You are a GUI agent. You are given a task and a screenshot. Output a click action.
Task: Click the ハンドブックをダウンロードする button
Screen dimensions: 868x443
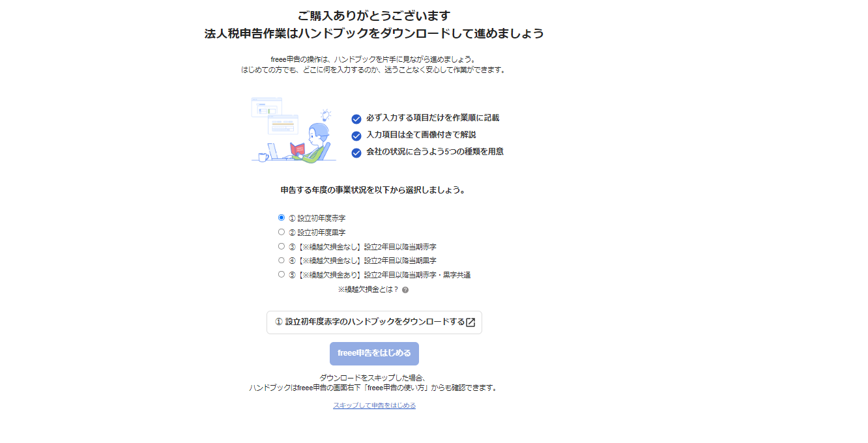374,322
